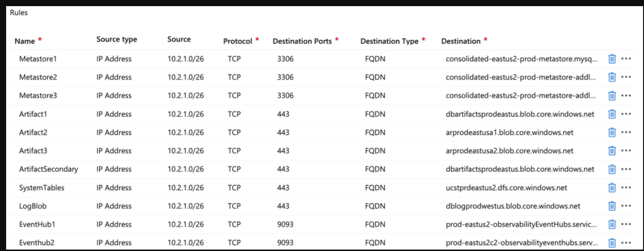Delete the Metastore3 rule using trash icon
Viewport: 644px width, 251px height.
612,95
